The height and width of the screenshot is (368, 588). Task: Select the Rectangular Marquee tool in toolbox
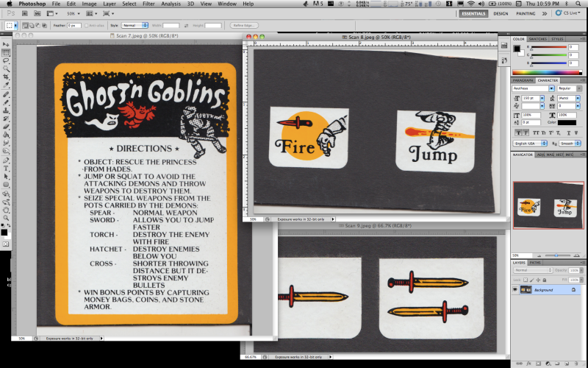[6, 52]
